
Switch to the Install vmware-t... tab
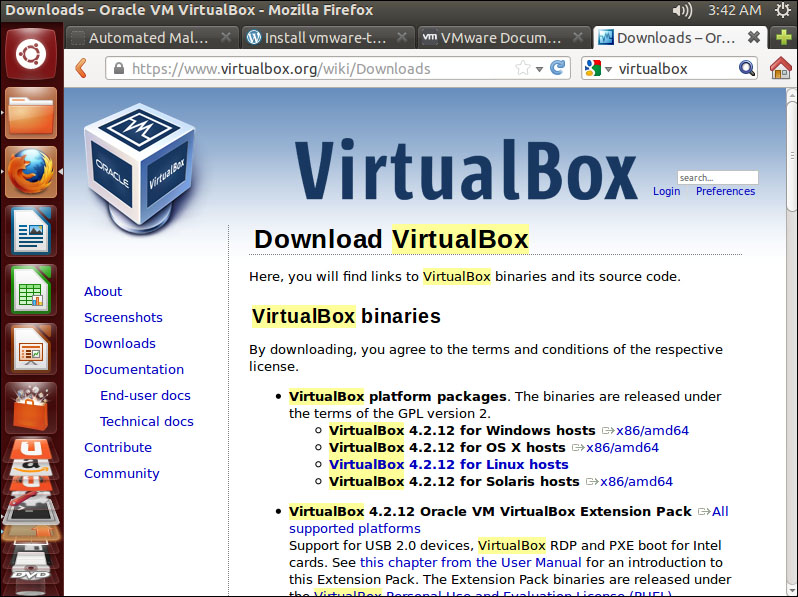[x=326, y=38]
